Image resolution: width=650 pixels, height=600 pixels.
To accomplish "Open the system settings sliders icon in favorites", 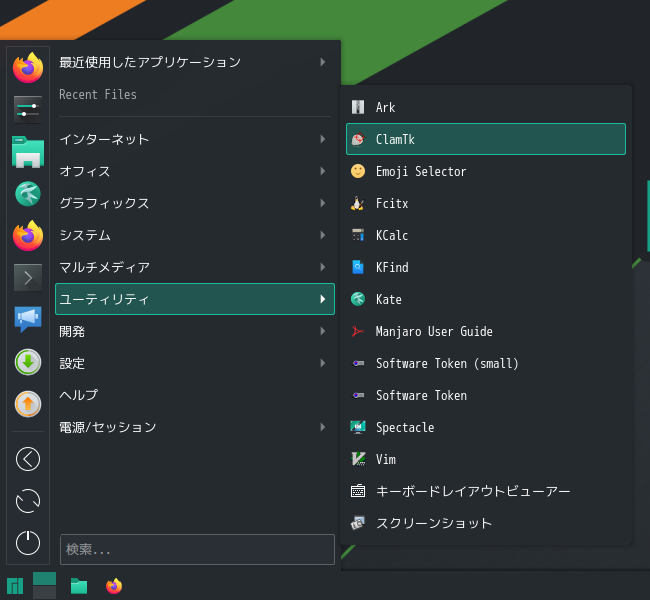I will 28,110.
